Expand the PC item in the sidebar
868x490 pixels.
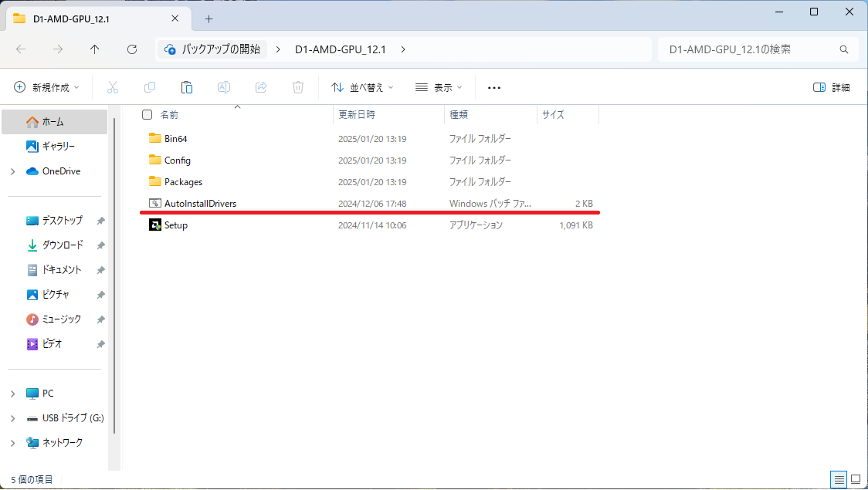12,393
